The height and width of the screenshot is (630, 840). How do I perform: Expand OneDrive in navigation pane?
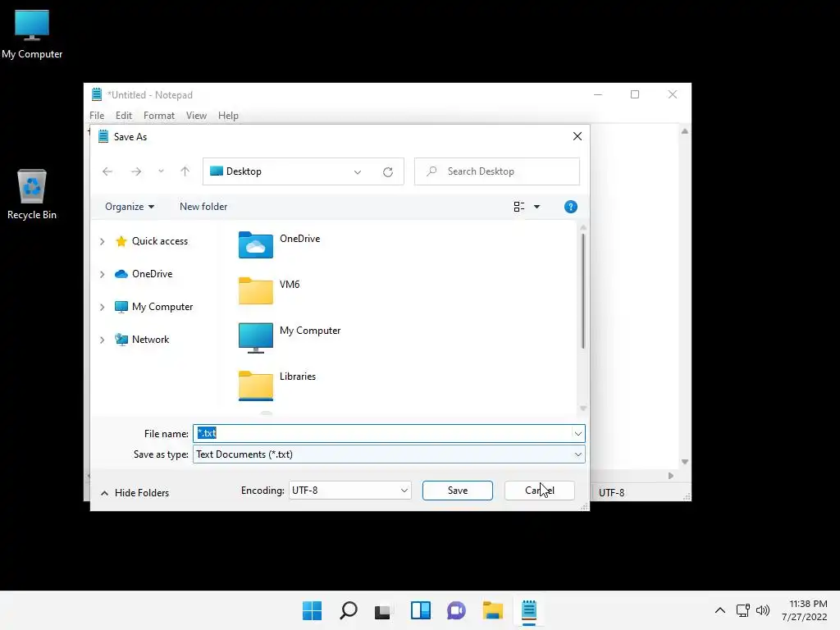[103, 274]
